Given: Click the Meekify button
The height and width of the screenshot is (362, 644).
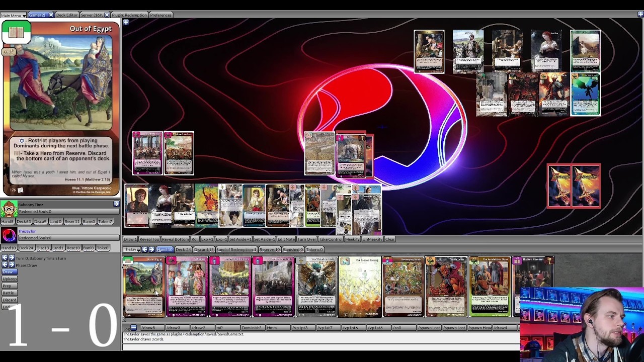Looking at the screenshot, I should click(x=352, y=239).
